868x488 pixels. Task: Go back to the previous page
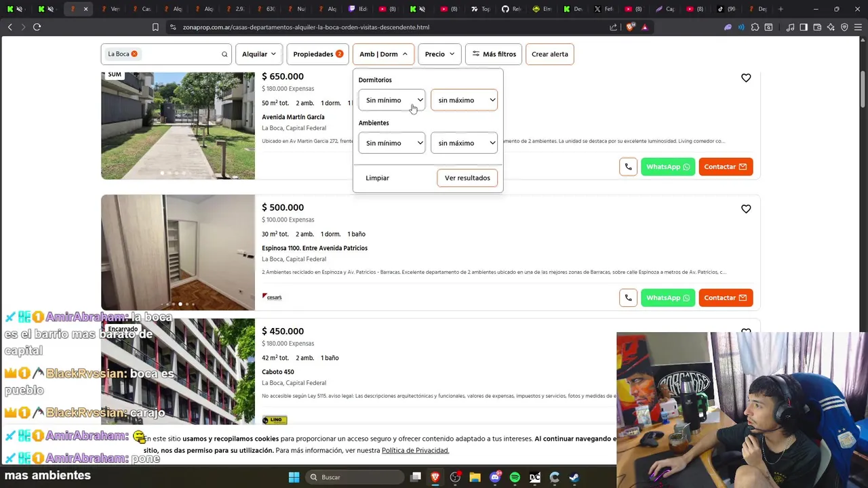pos(10,27)
